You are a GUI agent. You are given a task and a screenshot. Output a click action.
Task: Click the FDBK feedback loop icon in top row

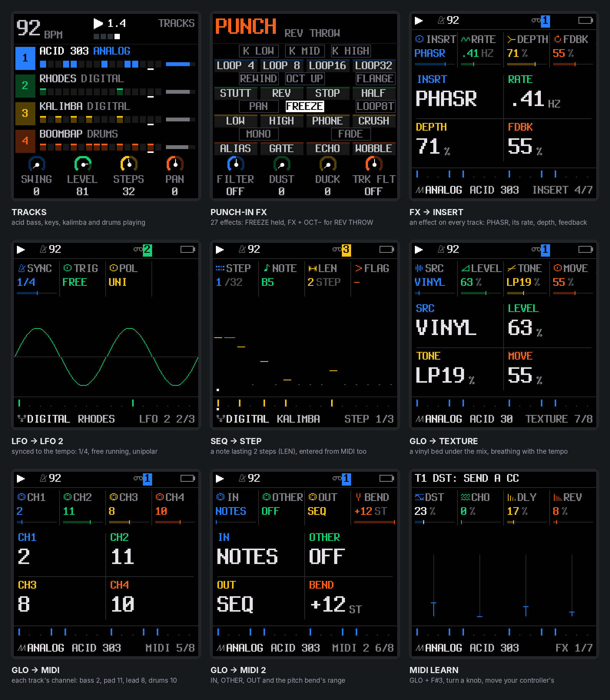point(558,39)
